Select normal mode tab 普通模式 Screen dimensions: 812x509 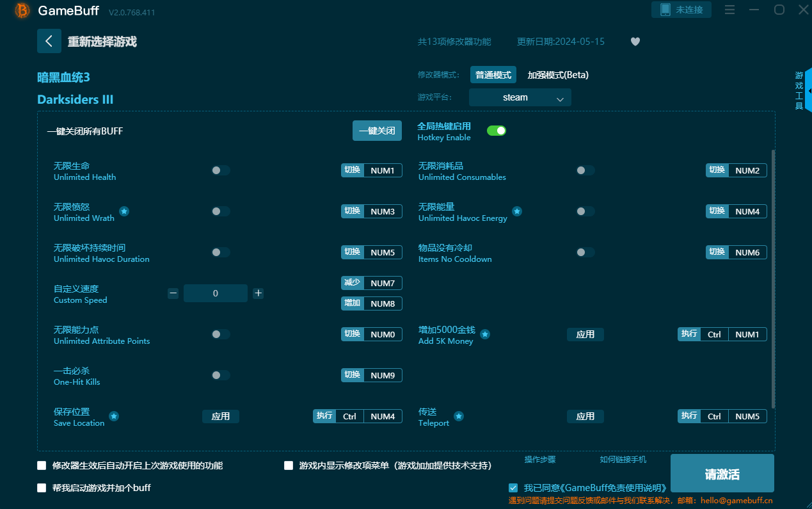click(x=493, y=75)
